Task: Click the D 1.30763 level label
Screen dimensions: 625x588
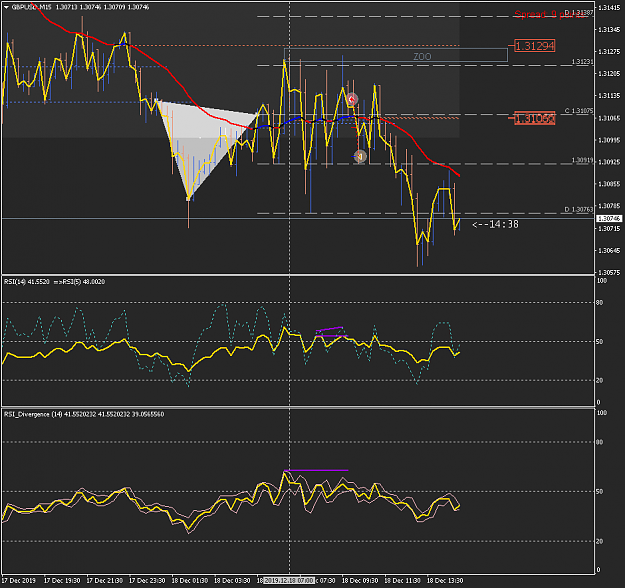Action: (579, 209)
